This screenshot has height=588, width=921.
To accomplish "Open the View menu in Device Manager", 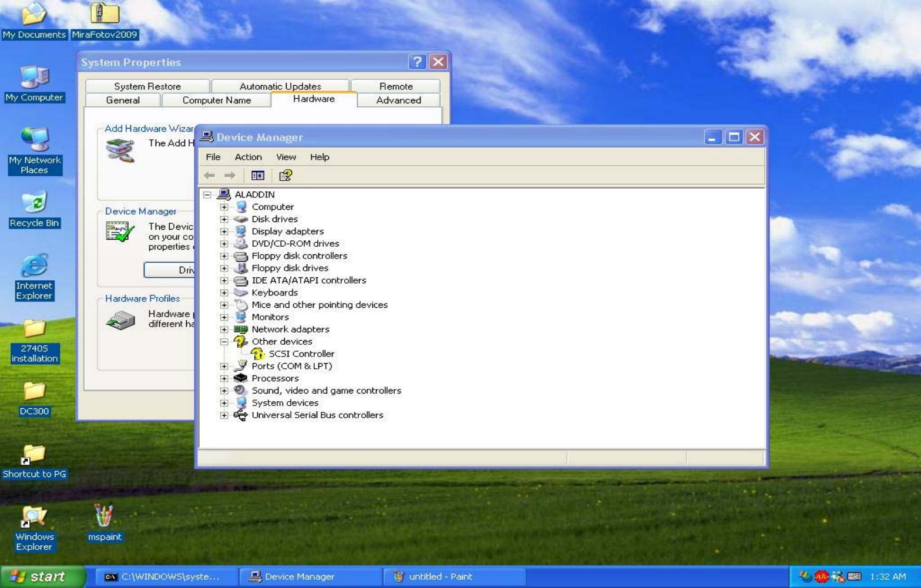I will pyautogui.click(x=286, y=157).
